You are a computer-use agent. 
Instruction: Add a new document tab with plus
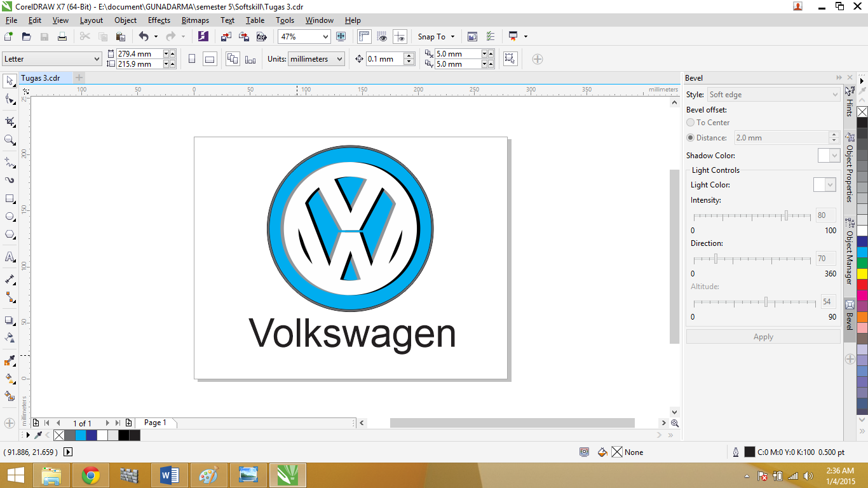(79, 78)
